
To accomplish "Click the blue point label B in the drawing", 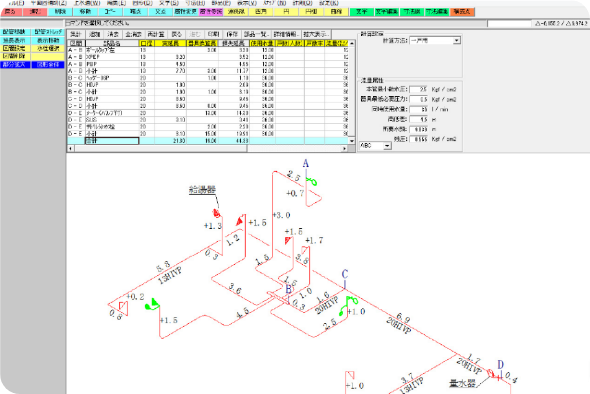I will click(x=288, y=289).
